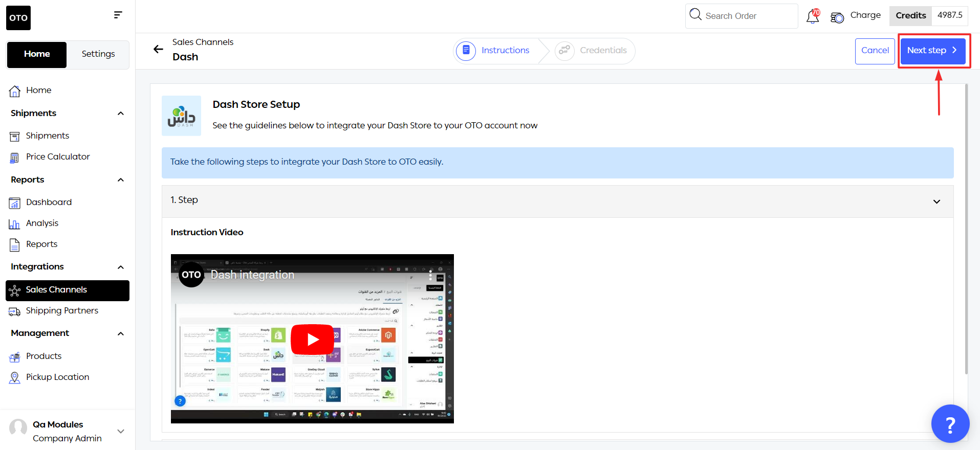Click the search magnifier icon

tap(695, 14)
